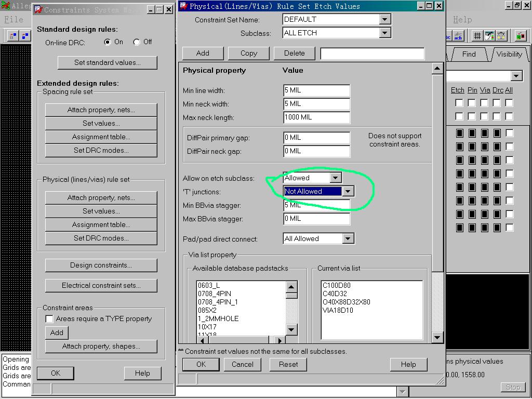The height and width of the screenshot is (399, 532).
Task: Click 'Design constraints...' button
Action: click(x=101, y=265)
